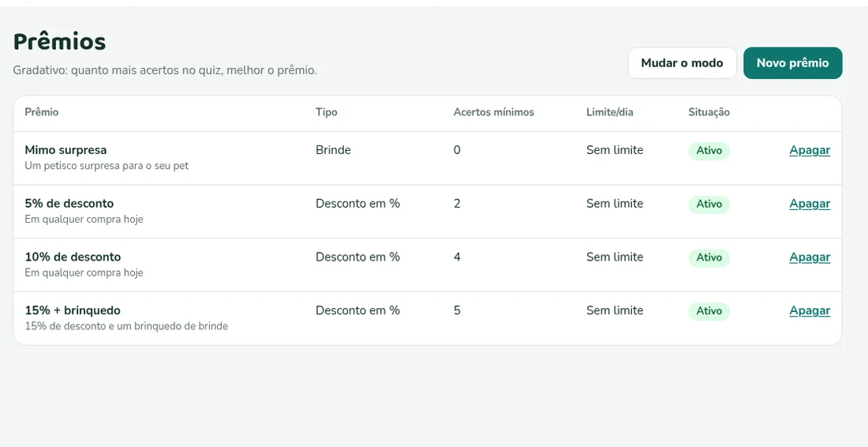Viewport: 868px width, 447px height.
Task: Click Desconto em % in 5% de desconto row
Action: pos(357,203)
